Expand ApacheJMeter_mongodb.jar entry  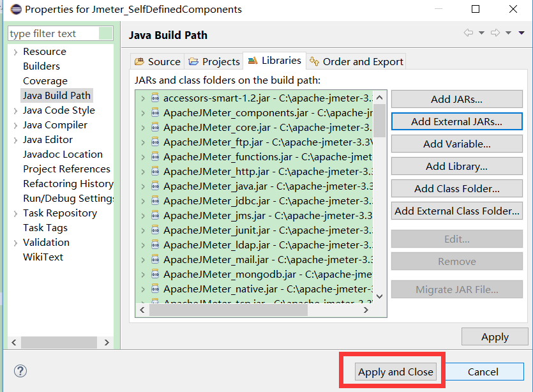pyautogui.click(x=143, y=275)
